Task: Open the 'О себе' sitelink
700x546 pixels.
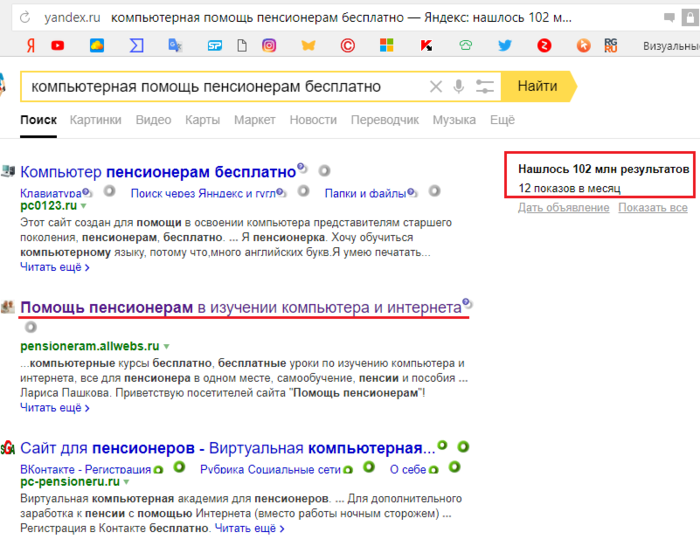Action: point(408,470)
